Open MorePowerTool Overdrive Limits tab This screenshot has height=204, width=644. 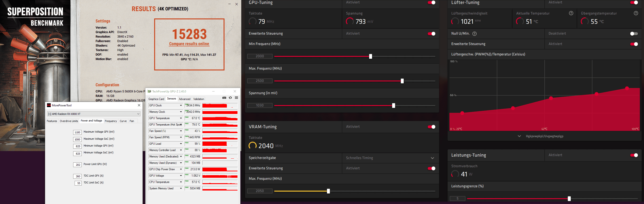69,121
